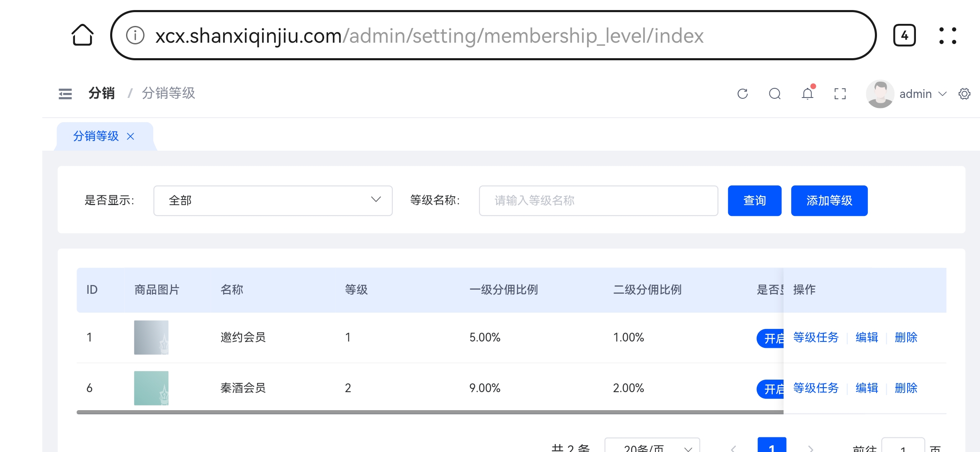Open the browser tab count button

tap(904, 36)
